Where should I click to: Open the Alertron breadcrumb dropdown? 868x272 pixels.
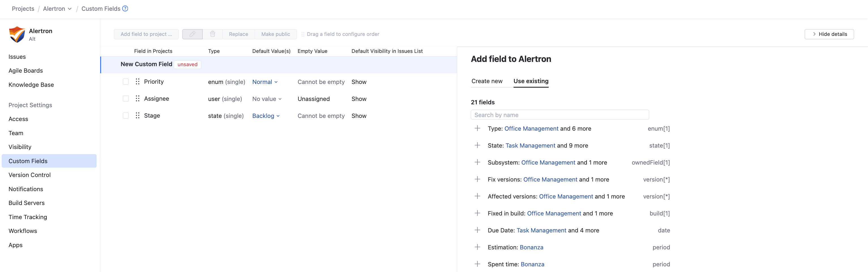pos(57,9)
